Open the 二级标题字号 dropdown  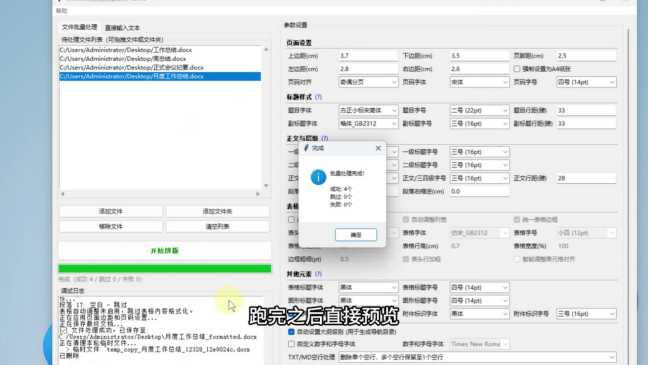[x=479, y=165]
